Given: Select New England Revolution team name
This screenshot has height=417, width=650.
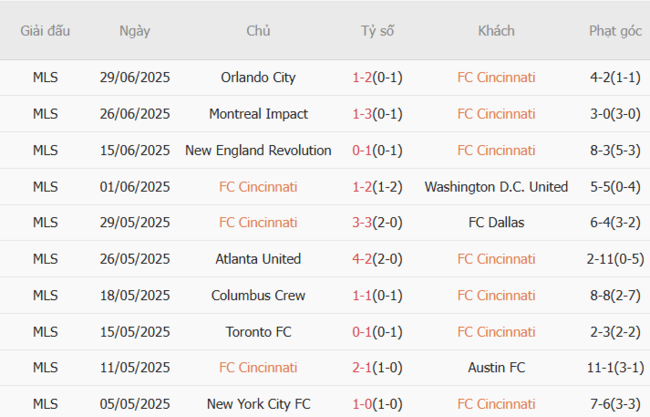Looking at the screenshot, I should pos(258,150).
